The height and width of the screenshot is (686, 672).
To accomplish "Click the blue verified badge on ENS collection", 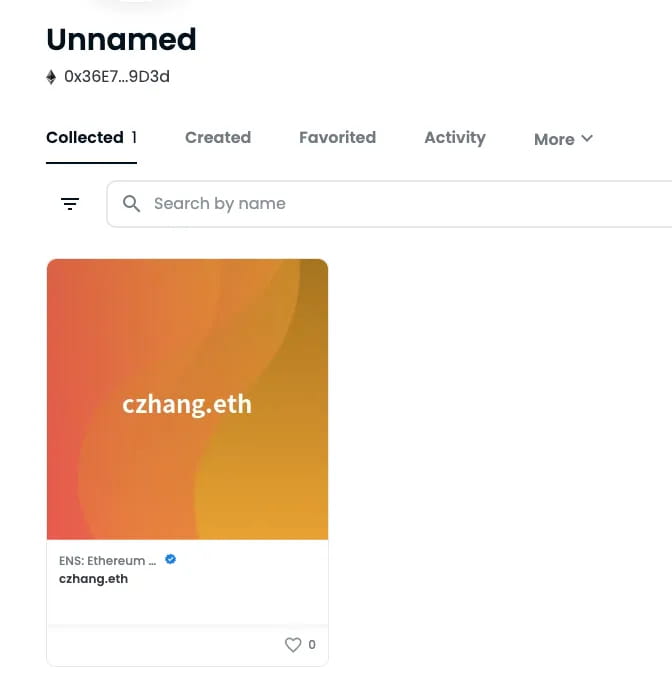I will (x=171, y=560).
